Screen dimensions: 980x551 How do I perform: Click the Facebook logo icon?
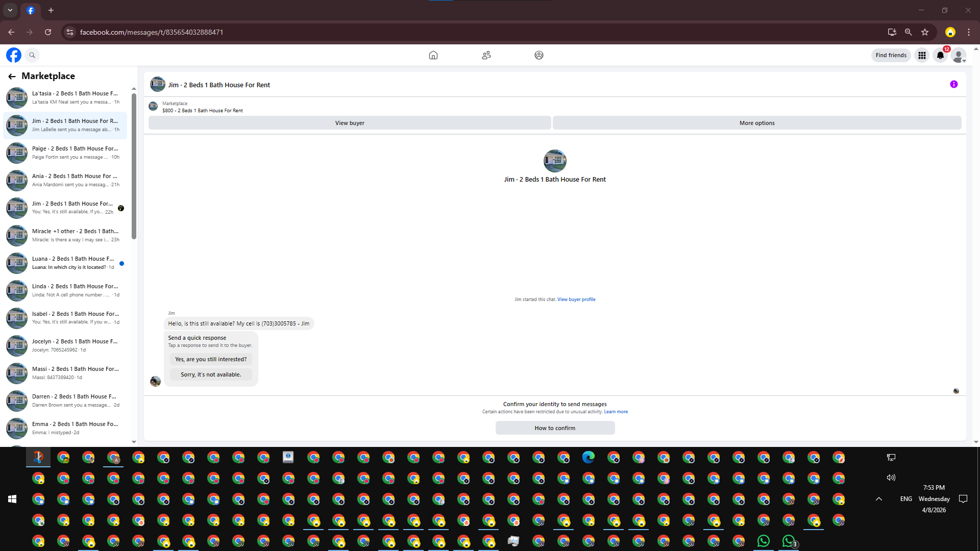coord(14,55)
